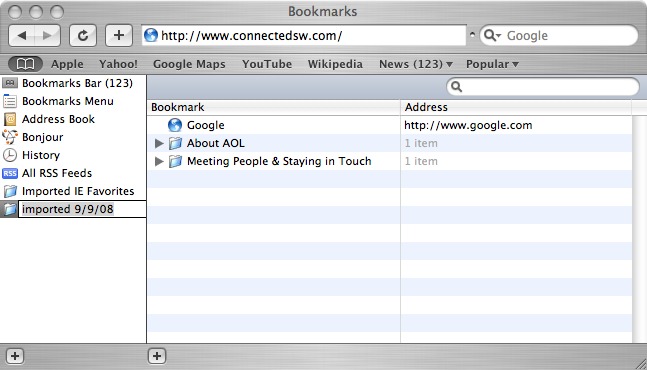Click the About AOL folder icon
This screenshot has height=370, width=647.
tap(175, 143)
